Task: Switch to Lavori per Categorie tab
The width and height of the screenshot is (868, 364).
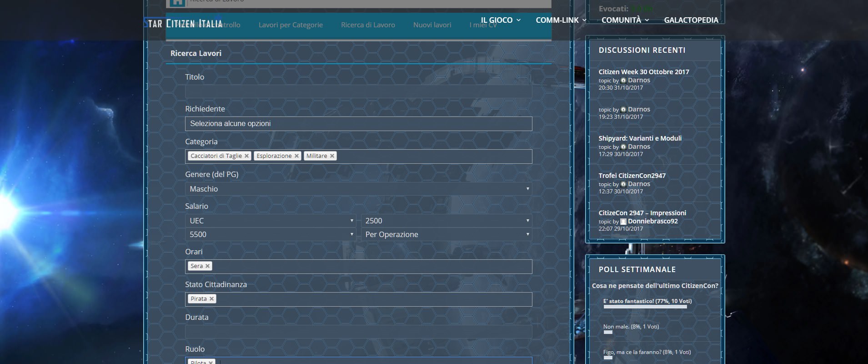Action: click(x=291, y=25)
